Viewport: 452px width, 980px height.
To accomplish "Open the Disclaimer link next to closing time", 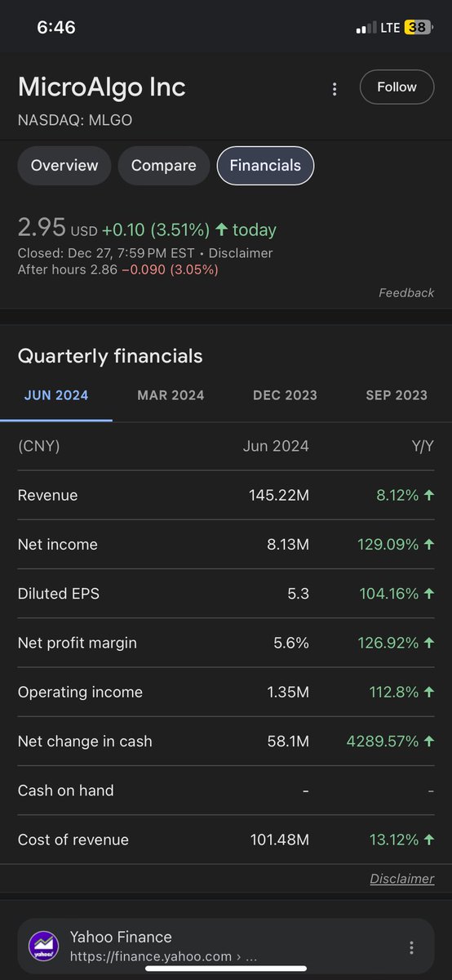I will click(241, 253).
